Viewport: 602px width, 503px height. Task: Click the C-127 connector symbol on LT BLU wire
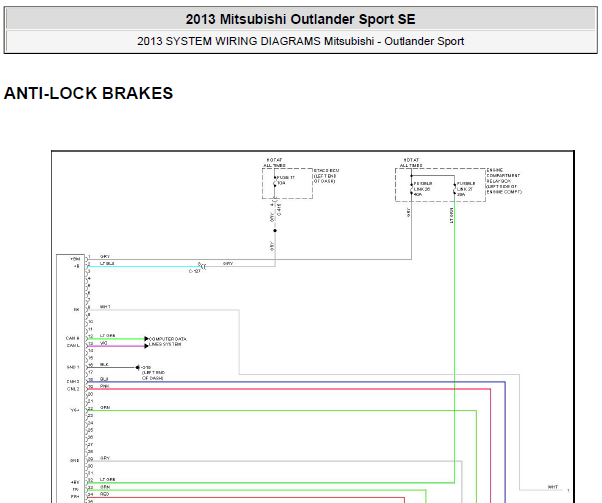coord(202,266)
